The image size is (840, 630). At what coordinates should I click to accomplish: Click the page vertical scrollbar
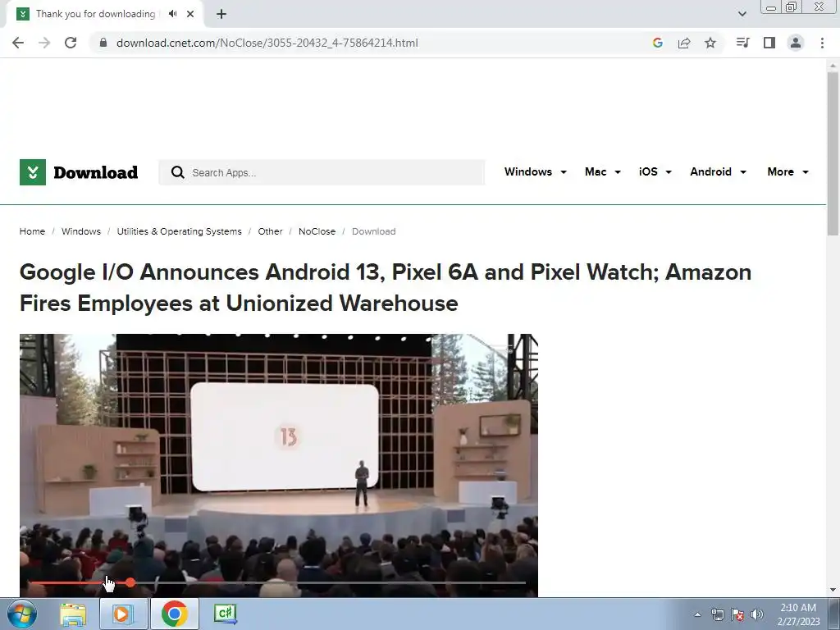click(833, 154)
